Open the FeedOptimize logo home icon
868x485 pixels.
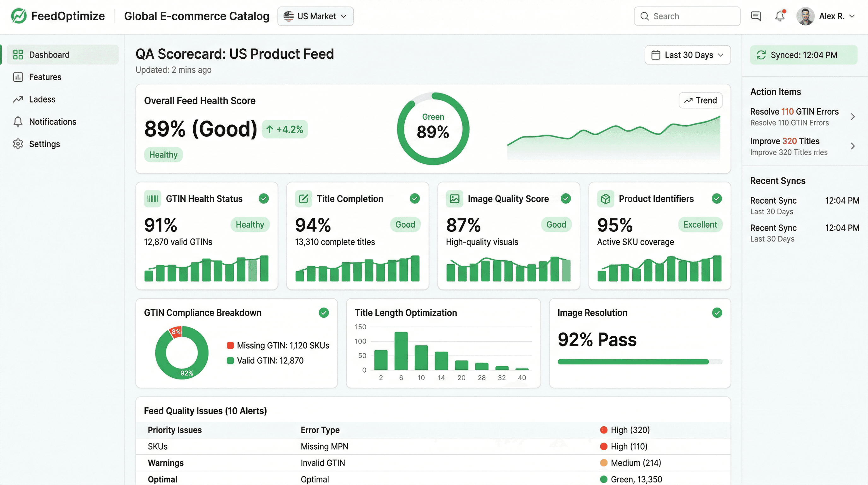point(19,16)
